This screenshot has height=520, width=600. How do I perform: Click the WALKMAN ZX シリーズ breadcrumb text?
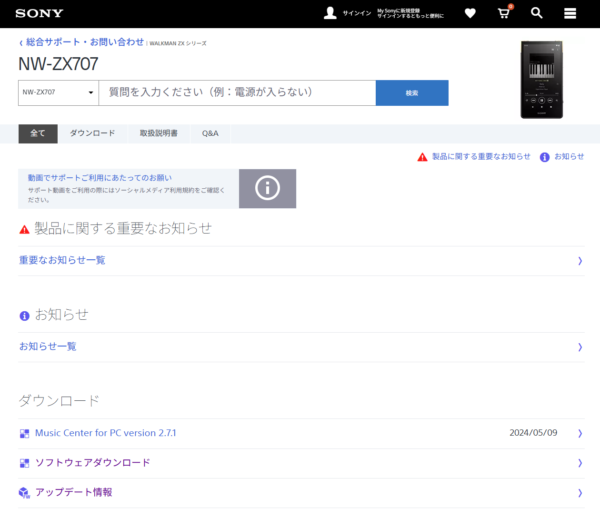tap(178, 44)
